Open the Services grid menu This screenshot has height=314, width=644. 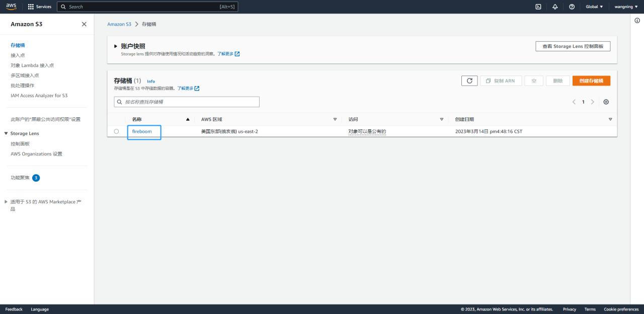(39, 7)
